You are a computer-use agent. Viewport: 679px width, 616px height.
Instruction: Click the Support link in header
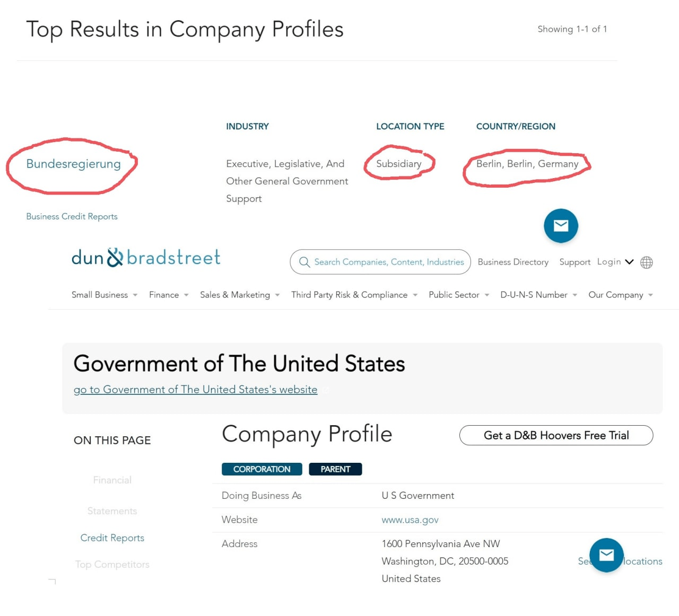tap(574, 262)
